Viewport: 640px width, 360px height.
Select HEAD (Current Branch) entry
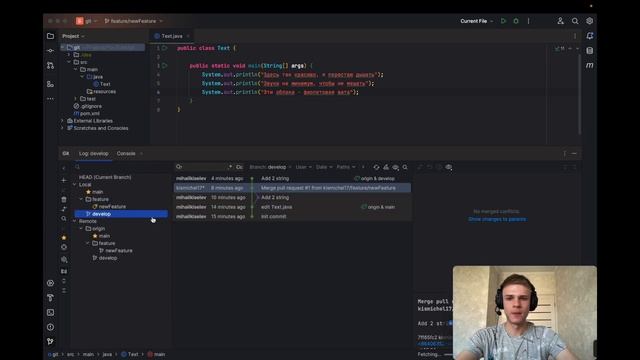[105, 177]
